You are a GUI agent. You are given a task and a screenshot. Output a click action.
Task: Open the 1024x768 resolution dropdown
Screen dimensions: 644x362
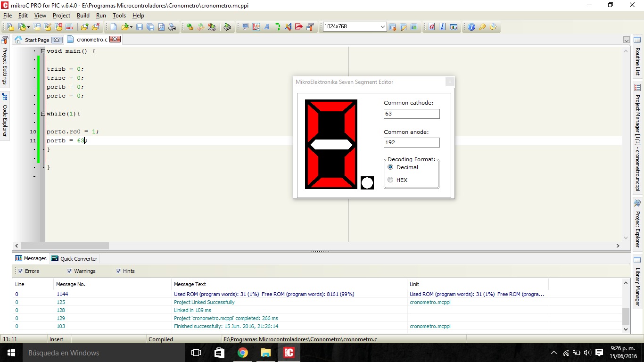382,27
